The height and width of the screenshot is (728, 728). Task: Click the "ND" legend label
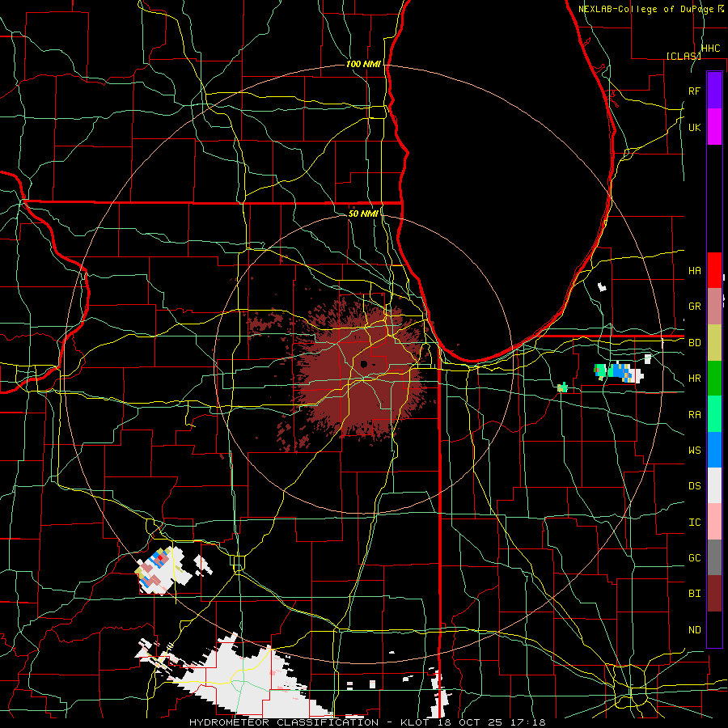(x=694, y=630)
